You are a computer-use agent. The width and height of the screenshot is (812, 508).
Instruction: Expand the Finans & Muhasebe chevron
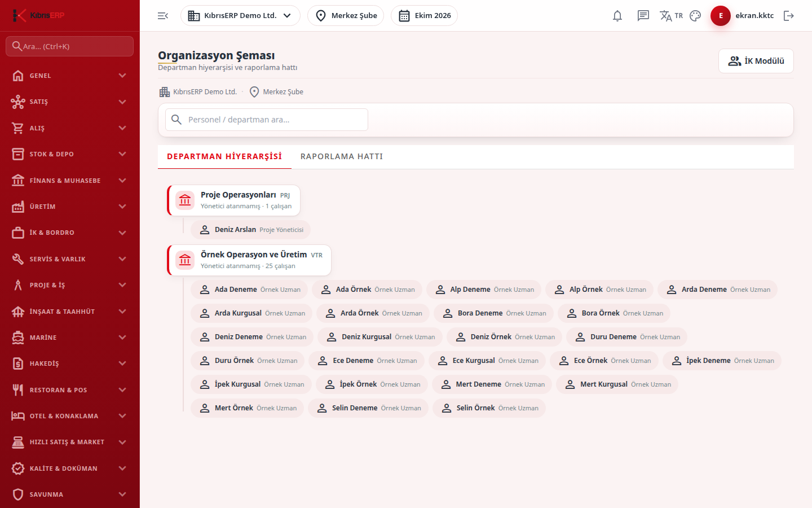(122, 181)
